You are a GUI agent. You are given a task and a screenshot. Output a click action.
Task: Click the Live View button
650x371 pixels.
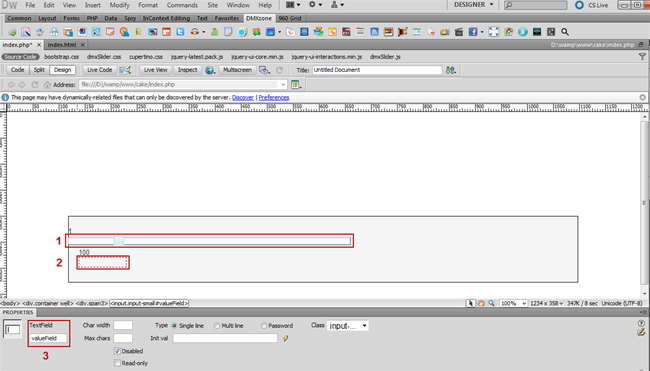coord(155,70)
